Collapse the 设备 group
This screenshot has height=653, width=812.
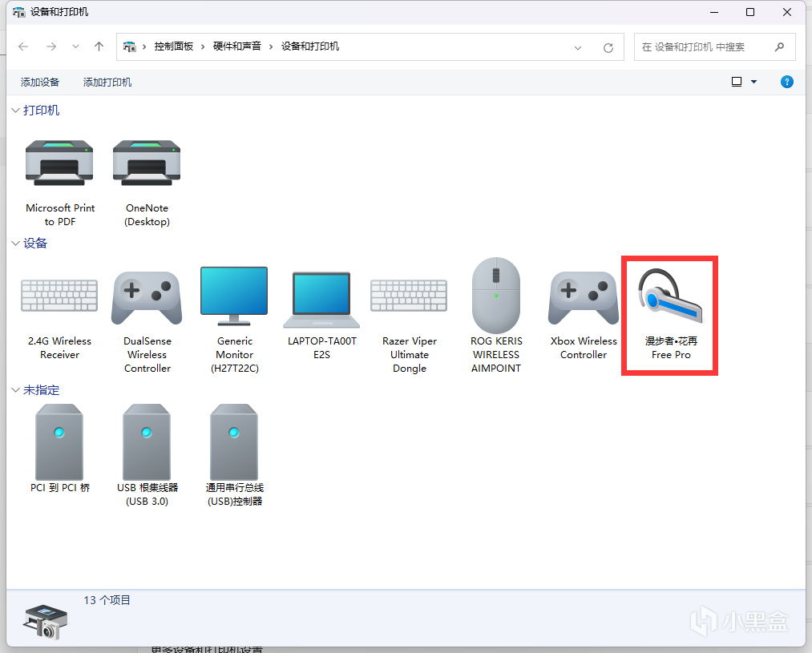(15, 243)
